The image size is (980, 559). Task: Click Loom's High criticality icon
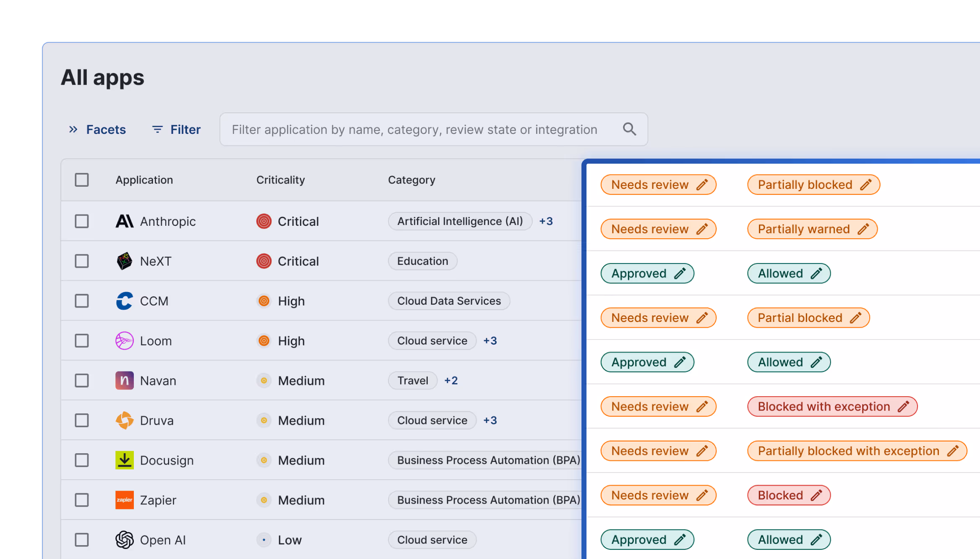pyautogui.click(x=264, y=341)
